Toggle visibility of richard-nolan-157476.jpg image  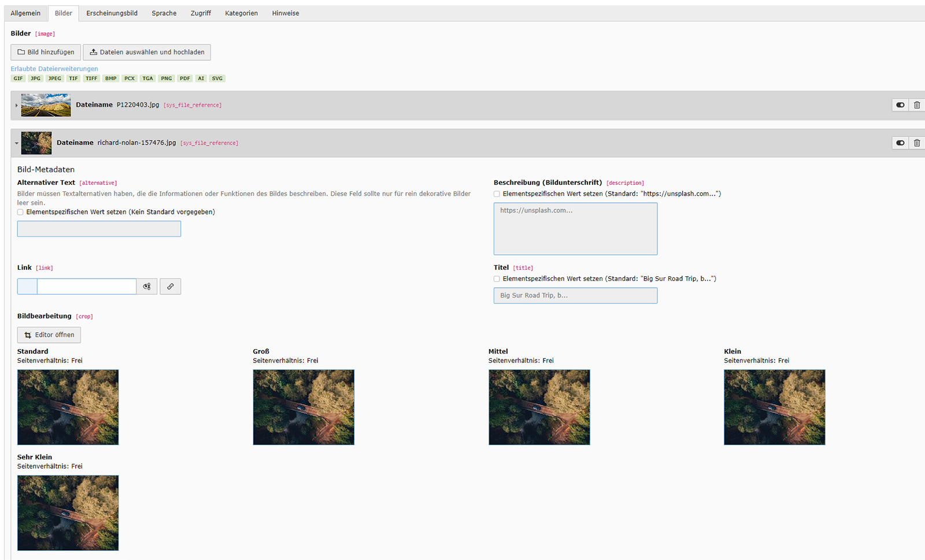point(900,143)
